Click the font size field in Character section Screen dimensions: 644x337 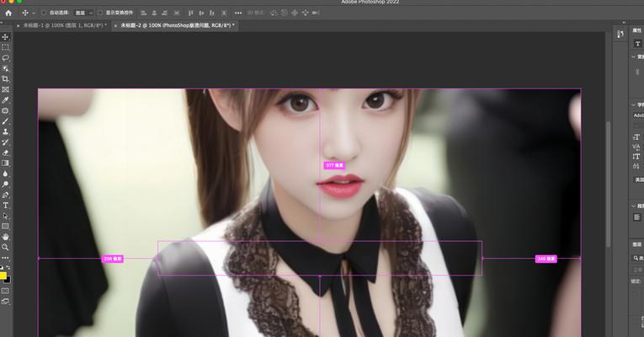[x=637, y=136]
